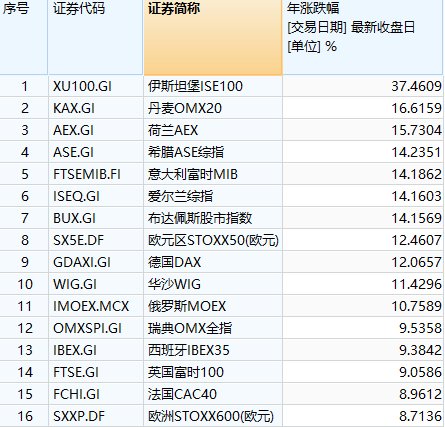This screenshot has width=445, height=427.
Task: Select 爱尔兰综指 cell
Action: [x=213, y=196]
